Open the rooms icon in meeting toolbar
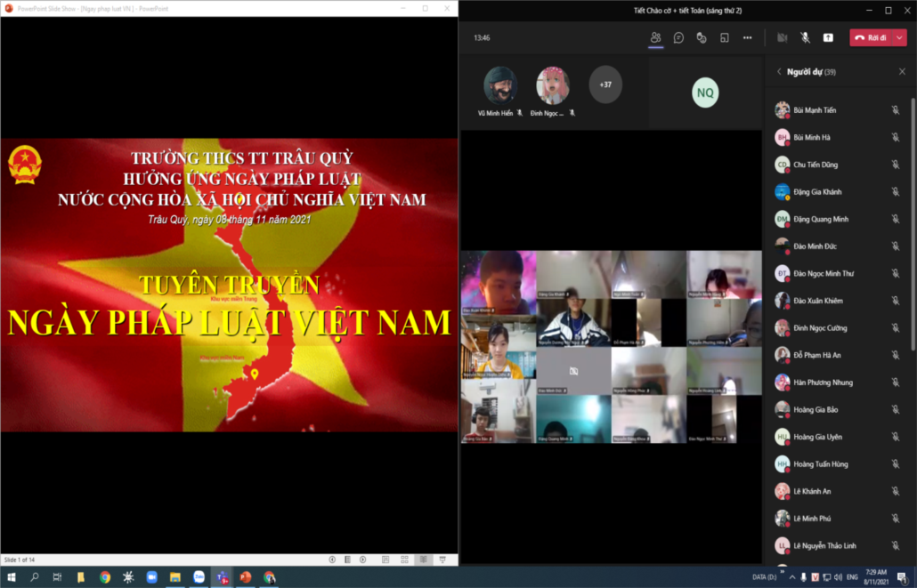 click(x=725, y=38)
